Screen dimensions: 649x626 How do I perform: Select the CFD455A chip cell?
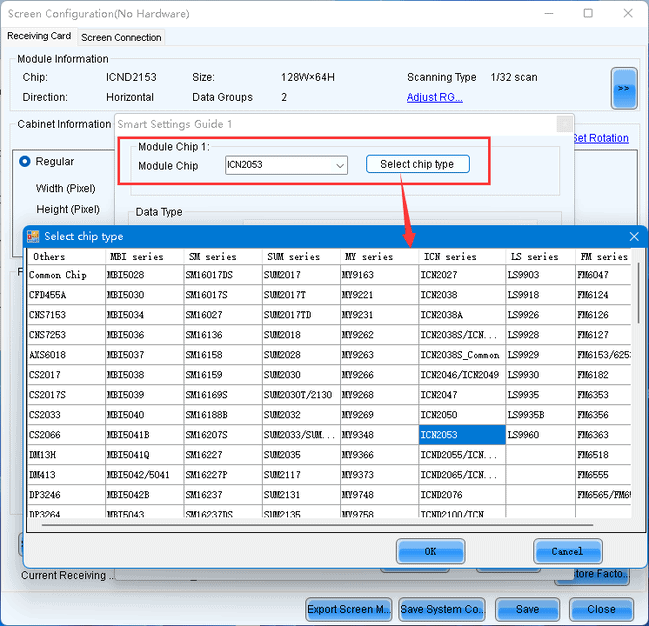(66, 295)
